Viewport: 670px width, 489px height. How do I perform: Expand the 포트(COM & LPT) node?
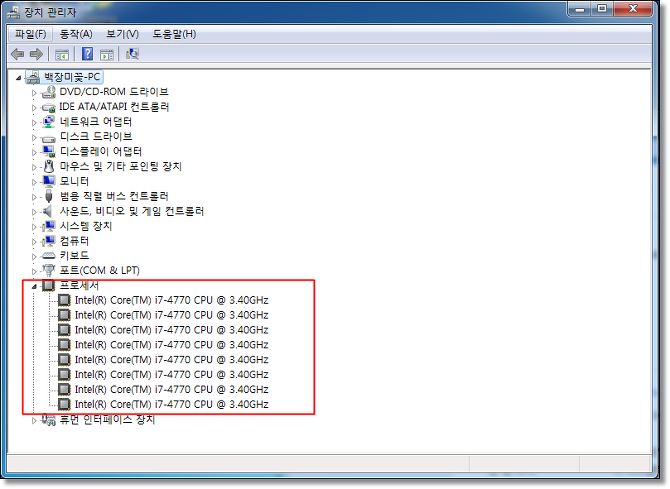(x=34, y=271)
